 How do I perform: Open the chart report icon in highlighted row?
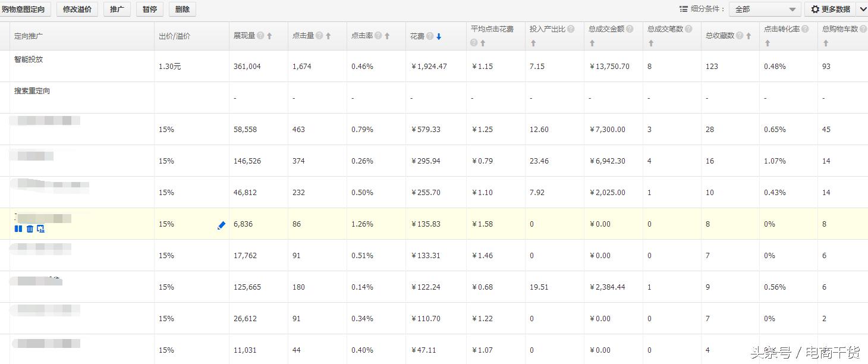click(40, 229)
